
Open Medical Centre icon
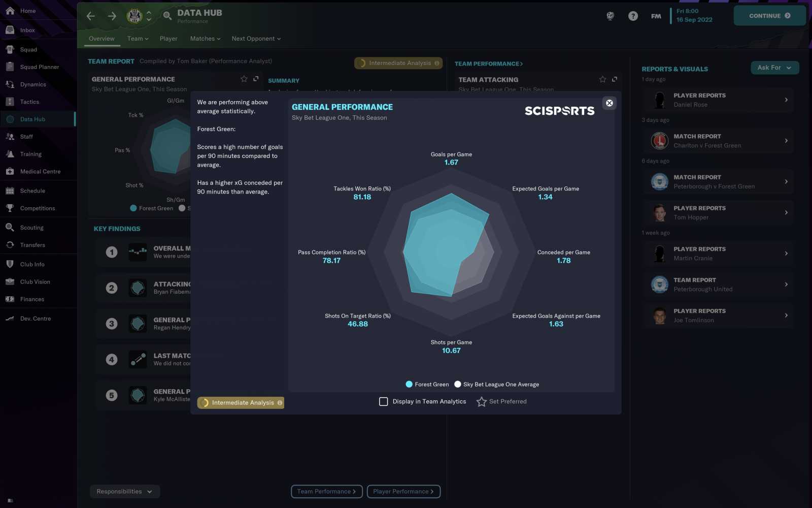10,171
